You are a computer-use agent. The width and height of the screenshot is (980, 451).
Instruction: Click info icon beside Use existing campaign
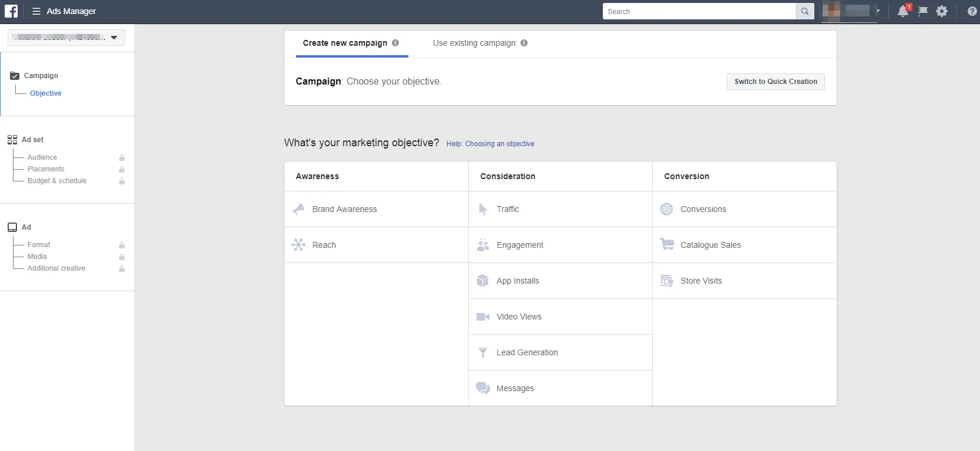click(x=524, y=43)
